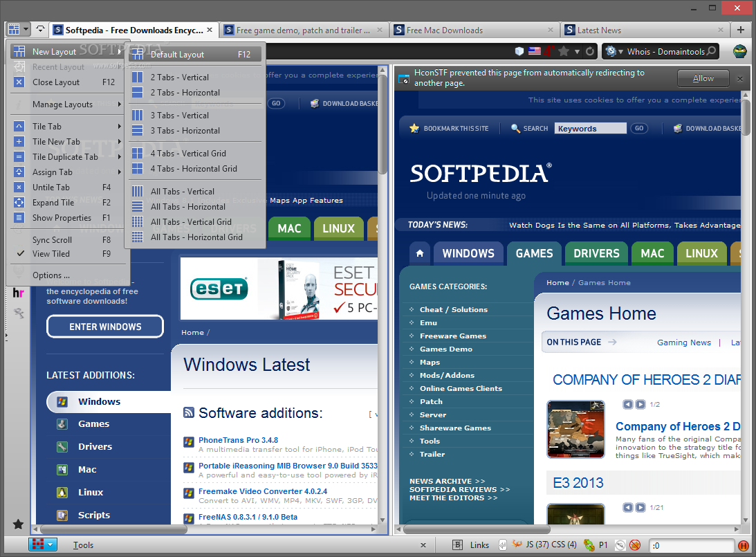Toggle Sync Scroll in the menu
This screenshot has height=557, width=756.
[x=68, y=239]
